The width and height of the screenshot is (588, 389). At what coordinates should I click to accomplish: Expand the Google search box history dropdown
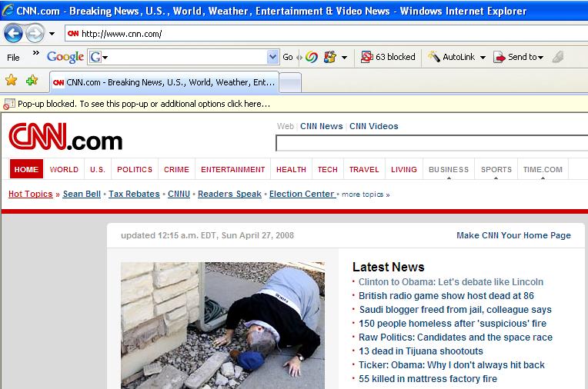pyautogui.click(x=272, y=57)
